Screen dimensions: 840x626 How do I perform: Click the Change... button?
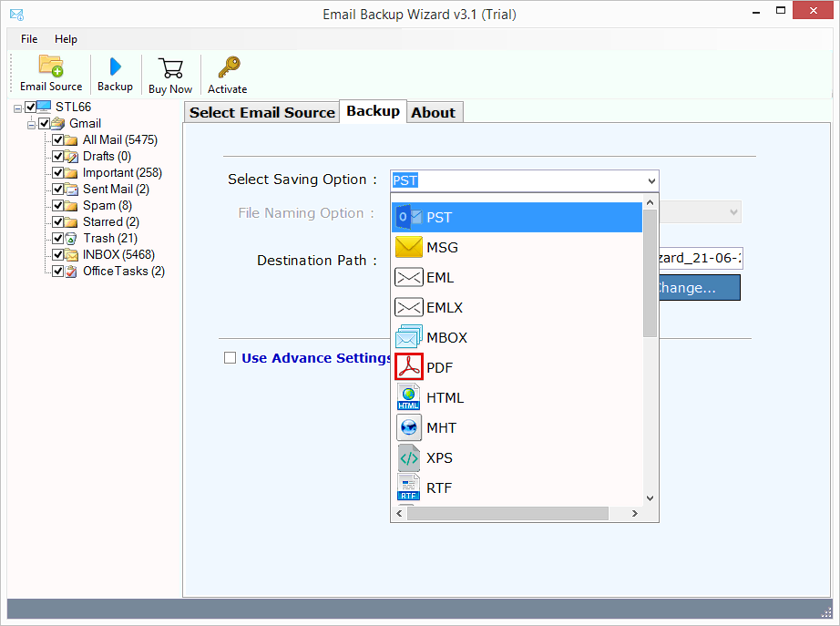[700, 288]
